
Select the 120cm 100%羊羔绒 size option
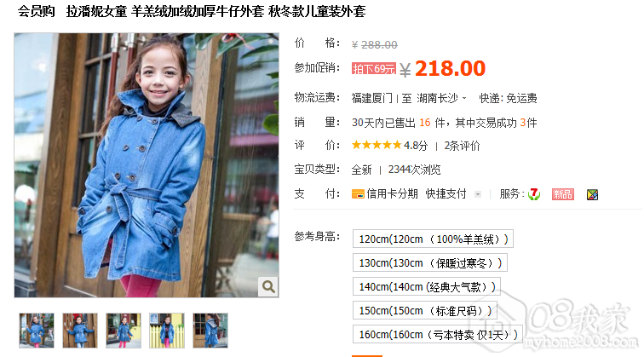point(433,239)
